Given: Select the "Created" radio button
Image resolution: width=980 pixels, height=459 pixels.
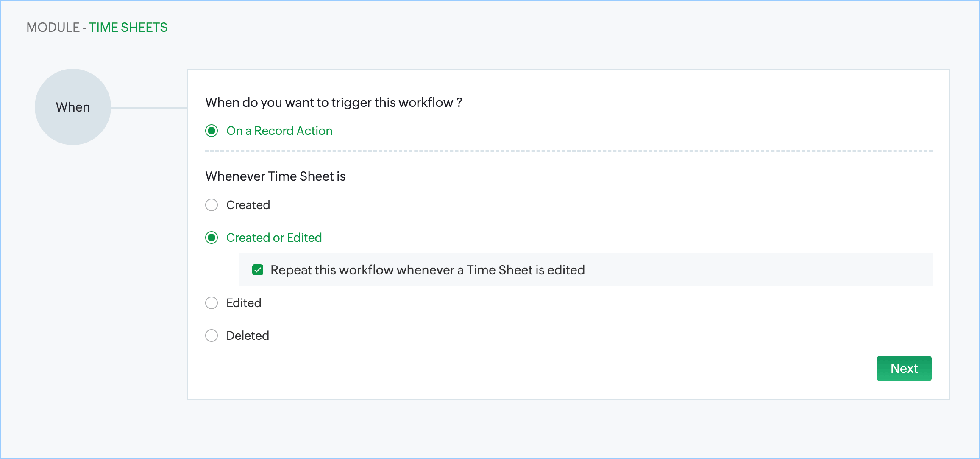Looking at the screenshot, I should point(212,205).
